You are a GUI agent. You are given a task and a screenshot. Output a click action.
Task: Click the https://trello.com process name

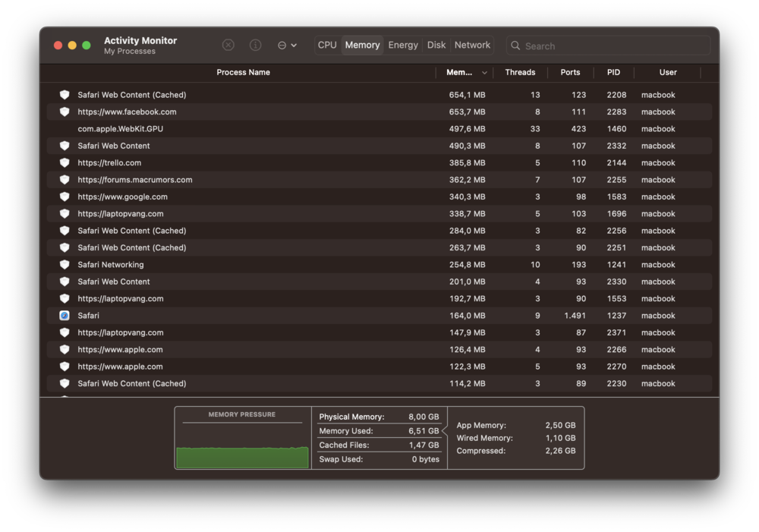pos(109,162)
